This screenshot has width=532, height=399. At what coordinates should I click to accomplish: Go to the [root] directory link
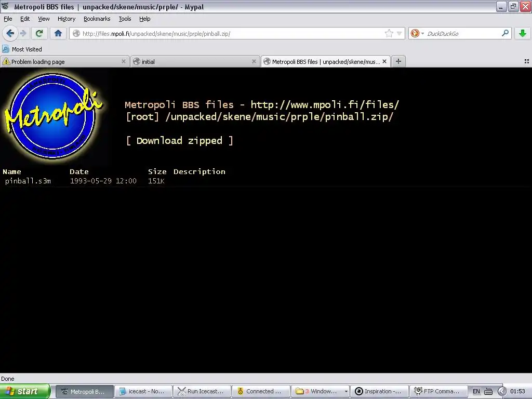(142, 117)
